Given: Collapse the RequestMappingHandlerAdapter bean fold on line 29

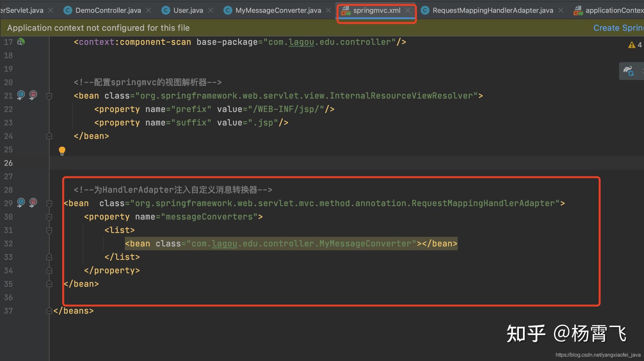Looking at the screenshot, I should click(x=49, y=203).
